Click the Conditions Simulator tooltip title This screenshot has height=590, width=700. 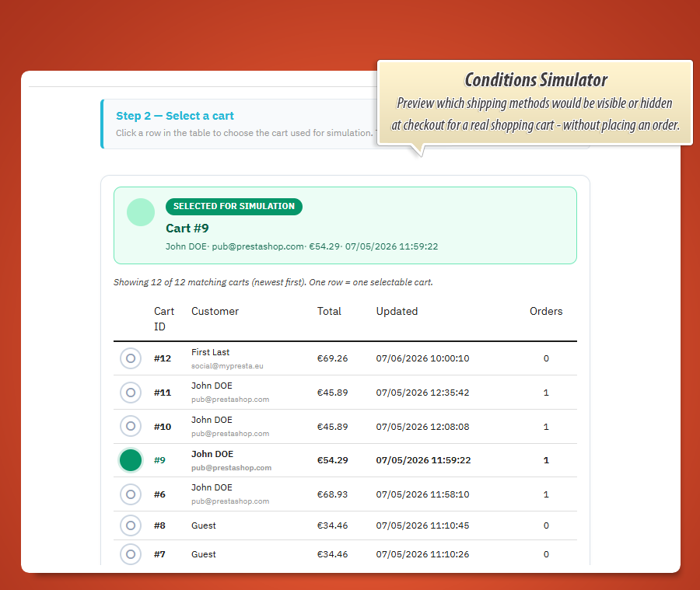536,80
